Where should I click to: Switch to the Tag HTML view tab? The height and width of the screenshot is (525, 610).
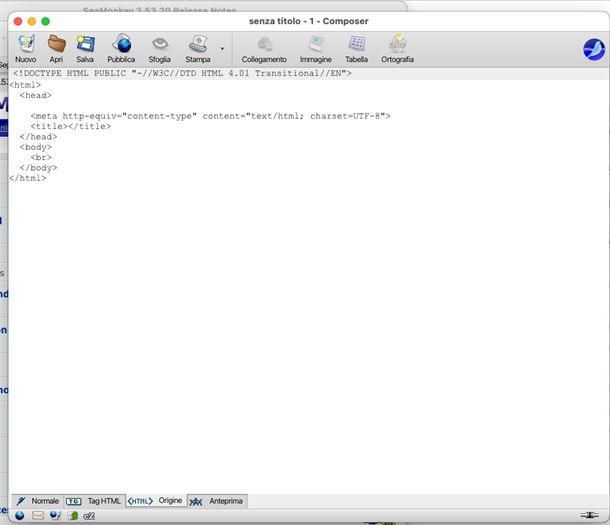coord(94,500)
